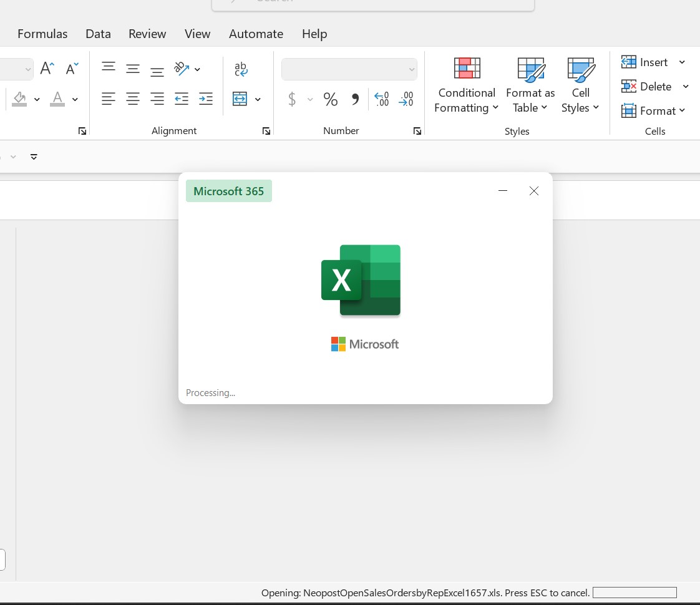Expand the Orientation dropdown arrow
Viewport: 700px width, 605px height.
point(197,69)
